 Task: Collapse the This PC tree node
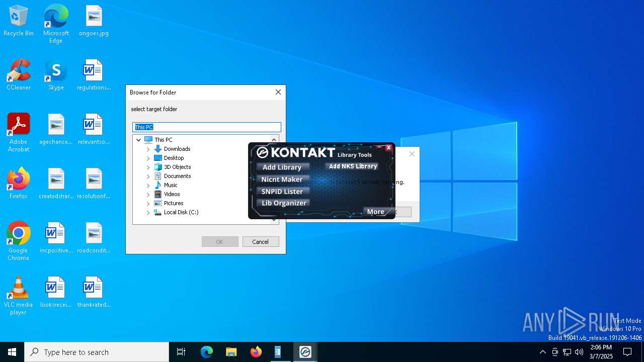click(139, 140)
